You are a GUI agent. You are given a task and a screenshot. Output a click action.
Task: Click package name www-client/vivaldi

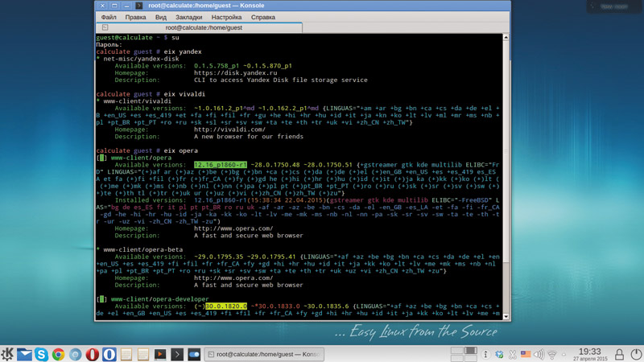pos(137,101)
